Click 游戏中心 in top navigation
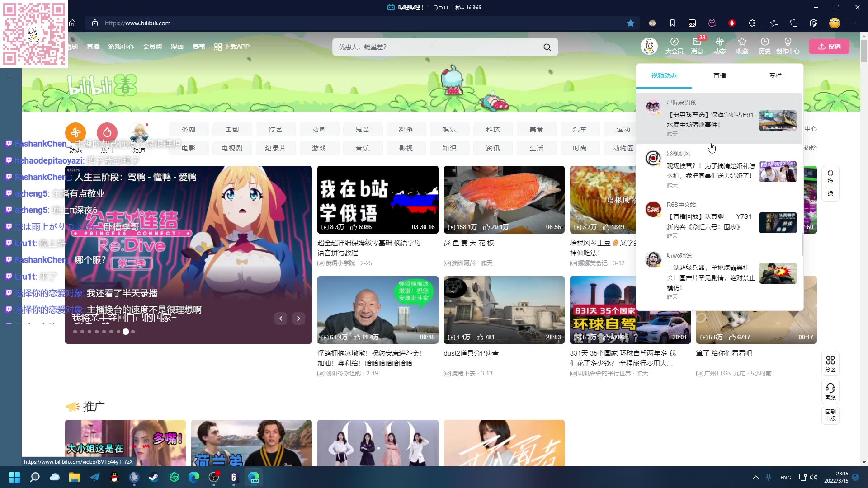Image resolution: width=868 pixels, height=488 pixels. (121, 47)
